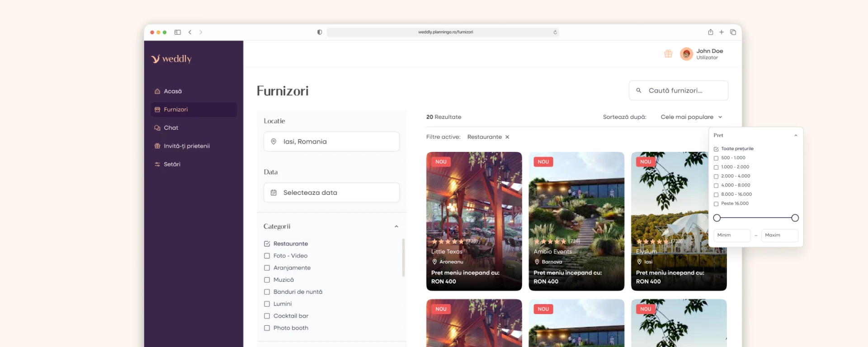The width and height of the screenshot is (868, 347).
Task: Collapse the Pret filter panel
Action: click(796, 136)
